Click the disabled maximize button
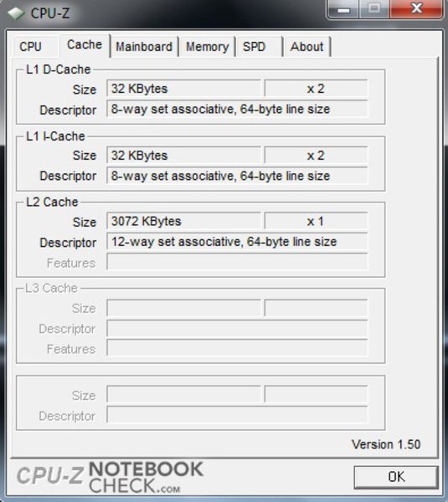This screenshot has width=448, height=502. tap(374, 8)
